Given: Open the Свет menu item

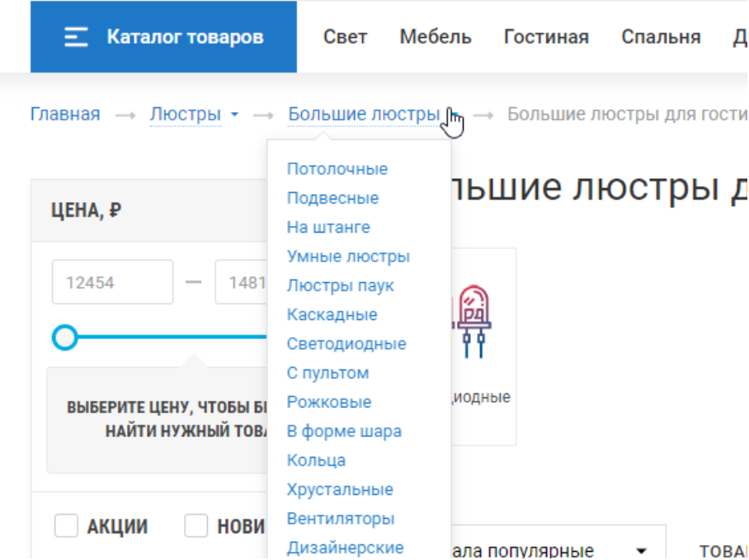Looking at the screenshot, I should (345, 37).
